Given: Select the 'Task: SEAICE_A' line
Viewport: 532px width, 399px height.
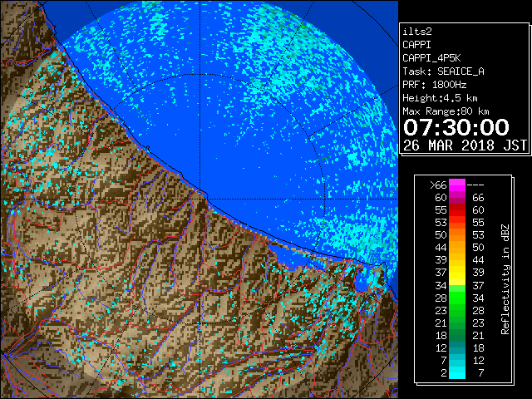Looking at the screenshot, I should click(x=443, y=71).
